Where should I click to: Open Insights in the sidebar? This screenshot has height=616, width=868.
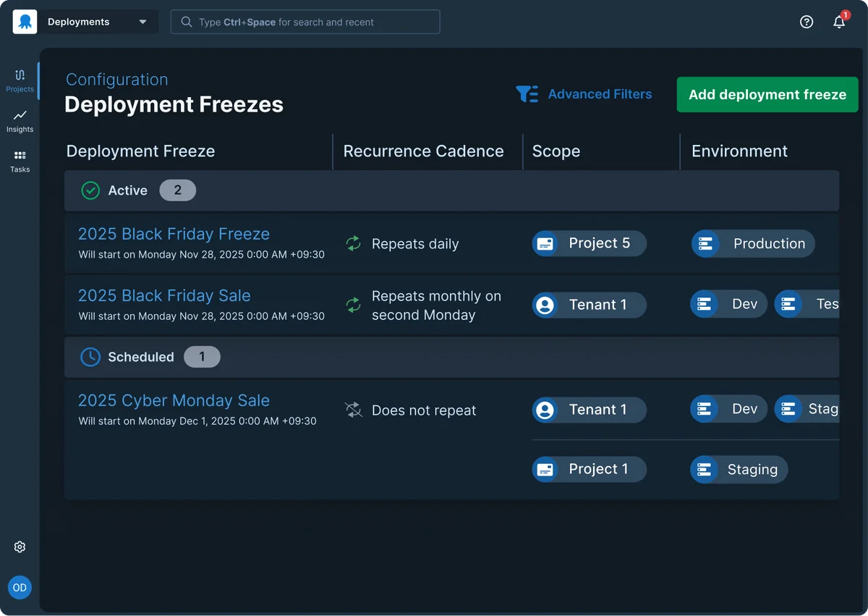pos(20,121)
